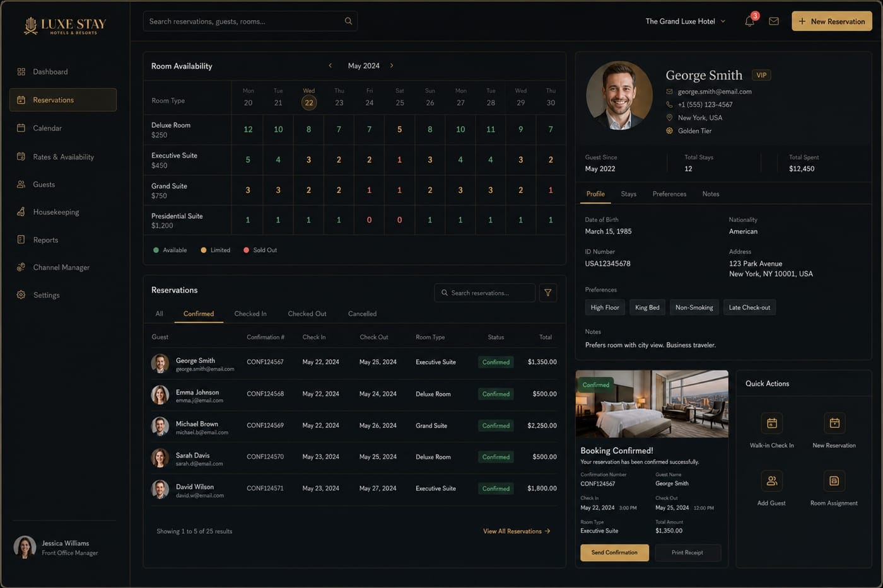Click the Deluxe Room $250 row label

pos(171,130)
